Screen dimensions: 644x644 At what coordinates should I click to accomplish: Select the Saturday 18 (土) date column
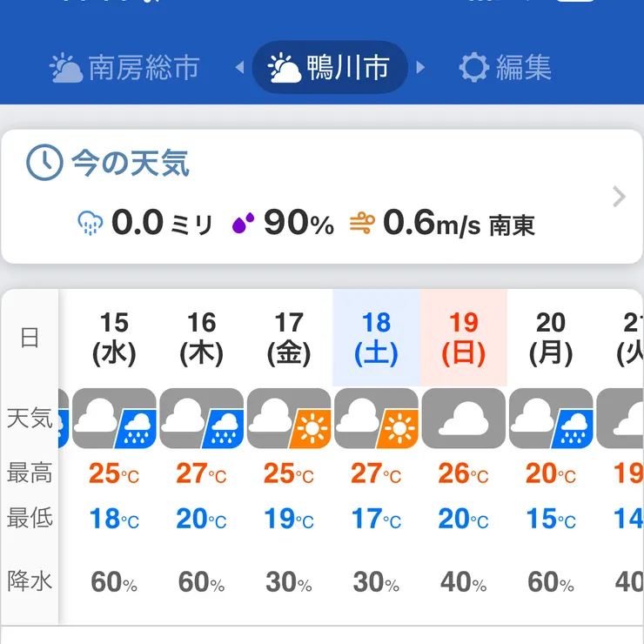376,338
